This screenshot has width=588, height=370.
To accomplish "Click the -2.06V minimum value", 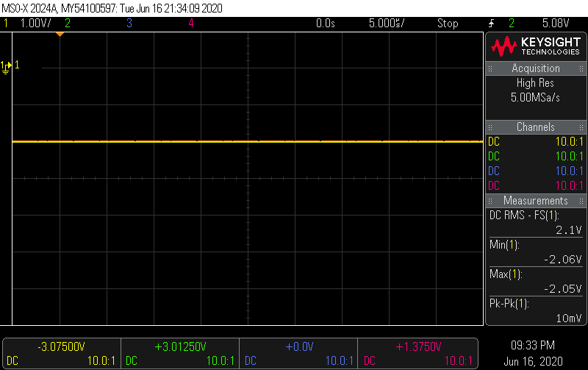I will point(563,260).
